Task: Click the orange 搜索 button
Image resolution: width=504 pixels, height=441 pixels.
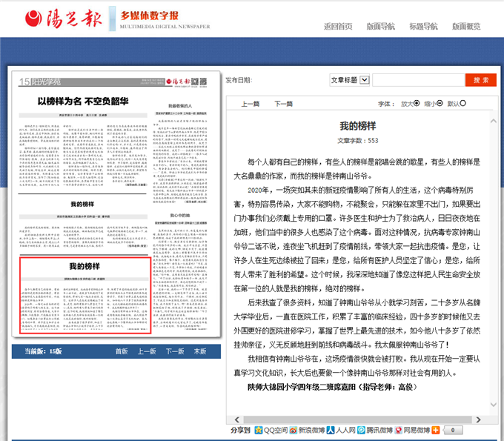Action: coord(481,80)
